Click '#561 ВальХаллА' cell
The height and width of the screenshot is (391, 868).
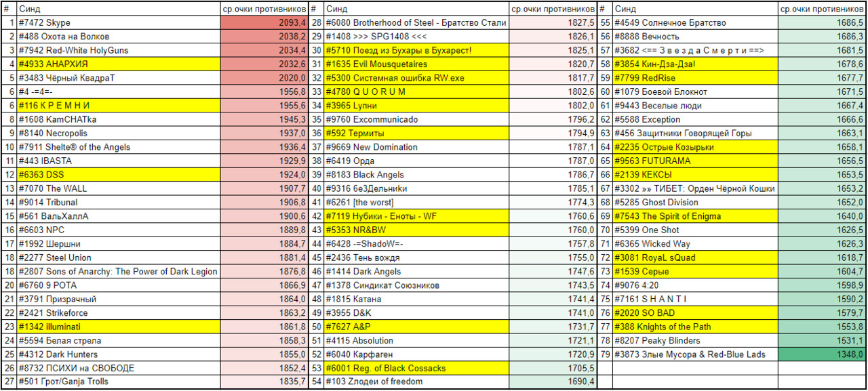point(119,216)
